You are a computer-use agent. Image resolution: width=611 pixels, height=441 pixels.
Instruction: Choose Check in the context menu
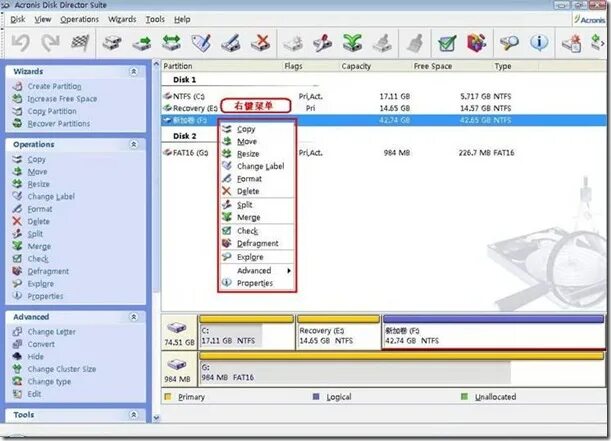coord(256,231)
